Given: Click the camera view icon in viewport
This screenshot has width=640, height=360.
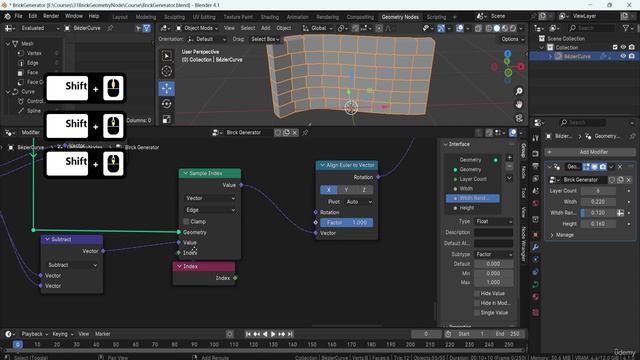Looking at the screenshot, I should 519,118.
